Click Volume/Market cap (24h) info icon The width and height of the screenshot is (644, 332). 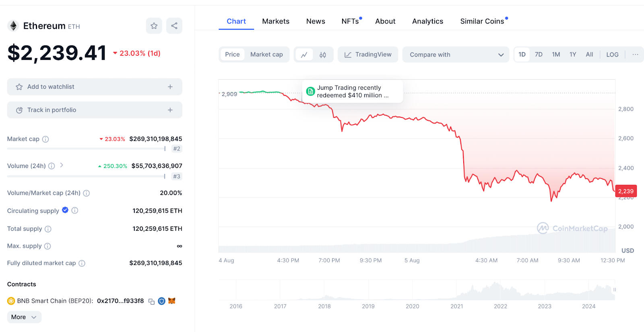pos(86,193)
